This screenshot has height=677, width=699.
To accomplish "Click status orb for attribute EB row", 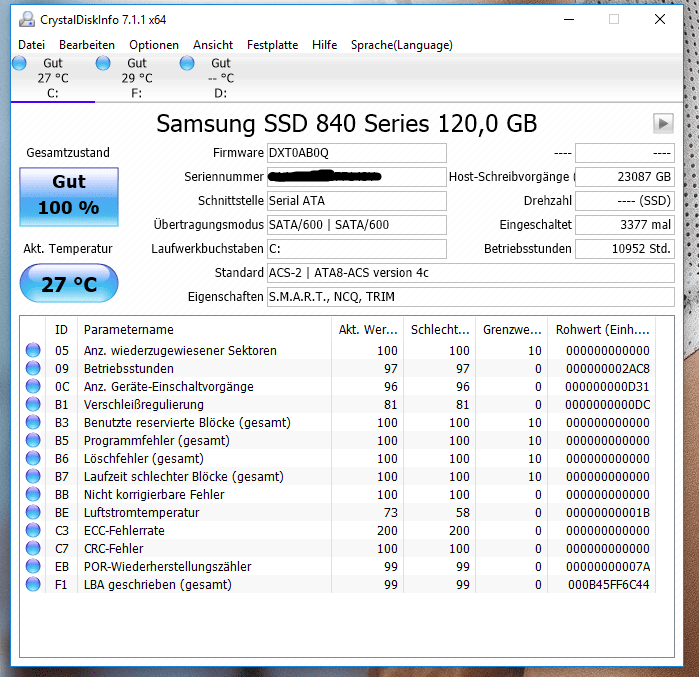I will pyautogui.click(x=33, y=566).
